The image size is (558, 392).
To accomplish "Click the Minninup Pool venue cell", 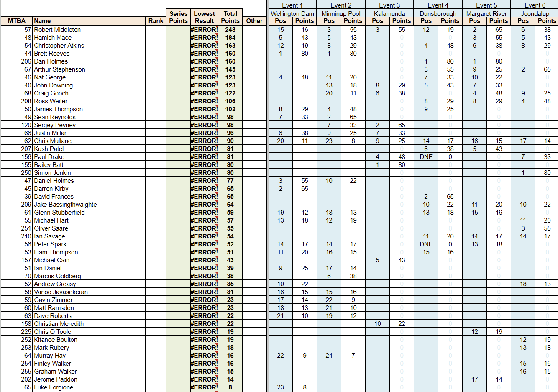I will [x=340, y=13].
